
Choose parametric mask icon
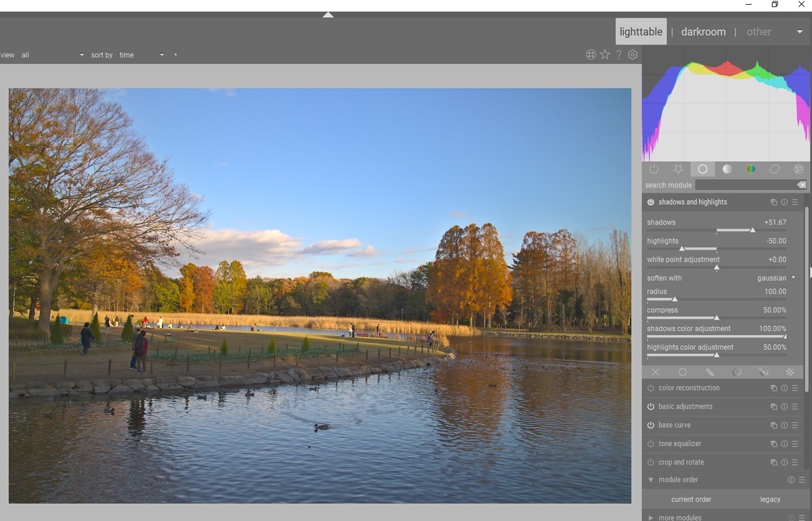[737, 372]
